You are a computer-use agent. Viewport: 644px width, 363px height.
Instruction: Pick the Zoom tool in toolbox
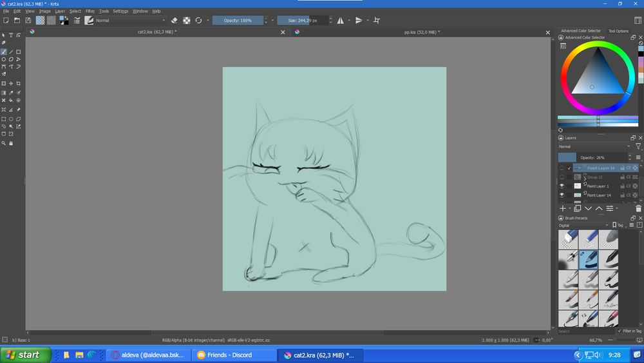point(4,143)
